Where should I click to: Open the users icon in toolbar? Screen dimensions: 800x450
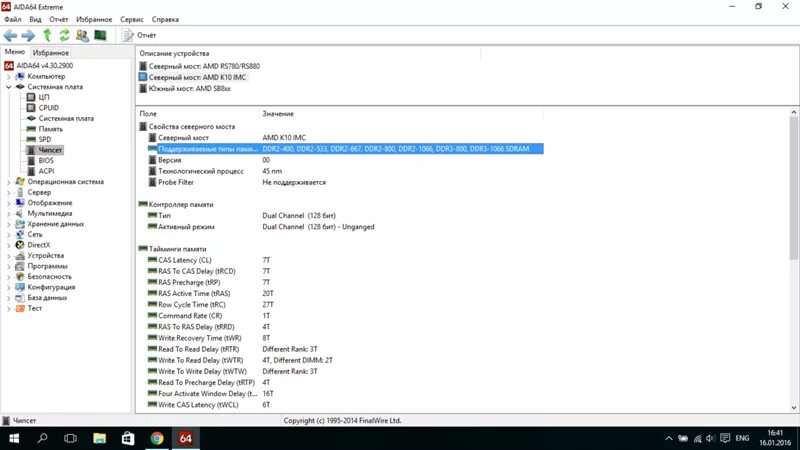(x=82, y=35)
